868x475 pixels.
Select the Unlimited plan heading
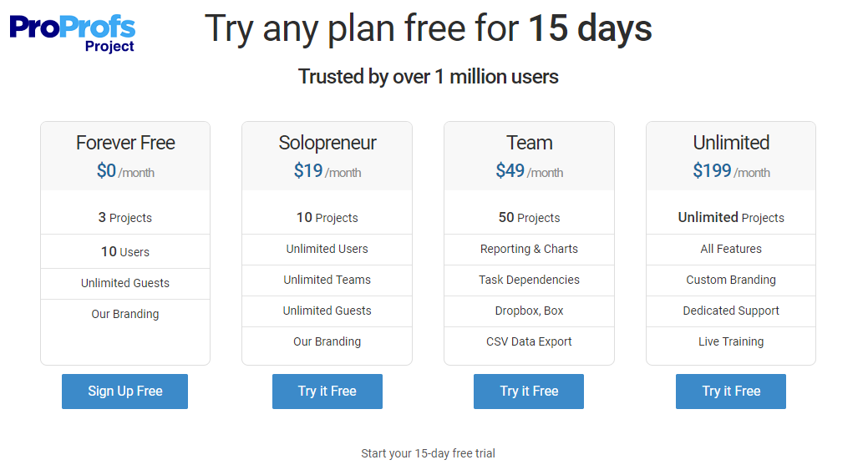pyautogui.click(x=731, y=143)
